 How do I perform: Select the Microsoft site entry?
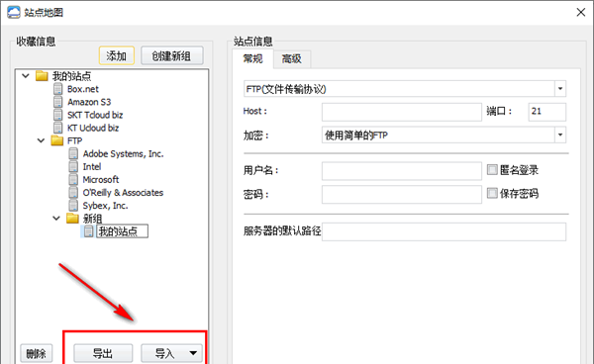[101, 180]
